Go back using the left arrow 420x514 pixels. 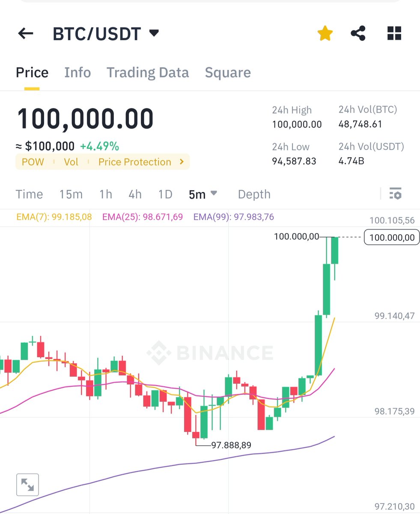[x=26, y=33]
